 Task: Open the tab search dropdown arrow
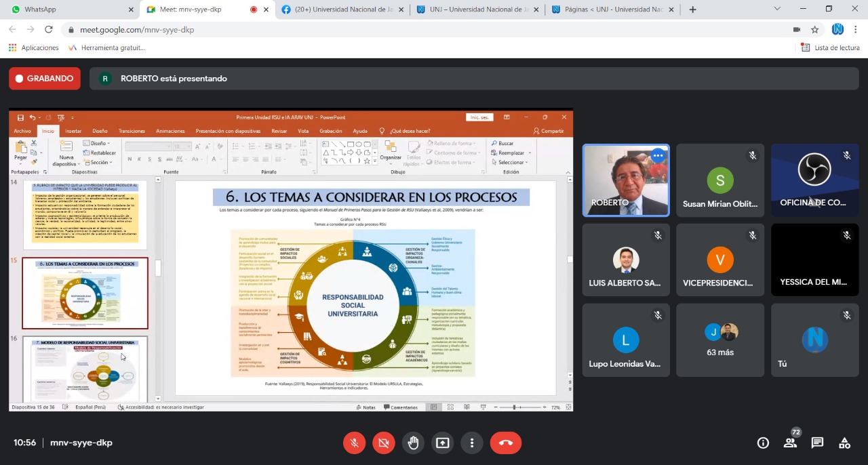(x=776, y=9)
